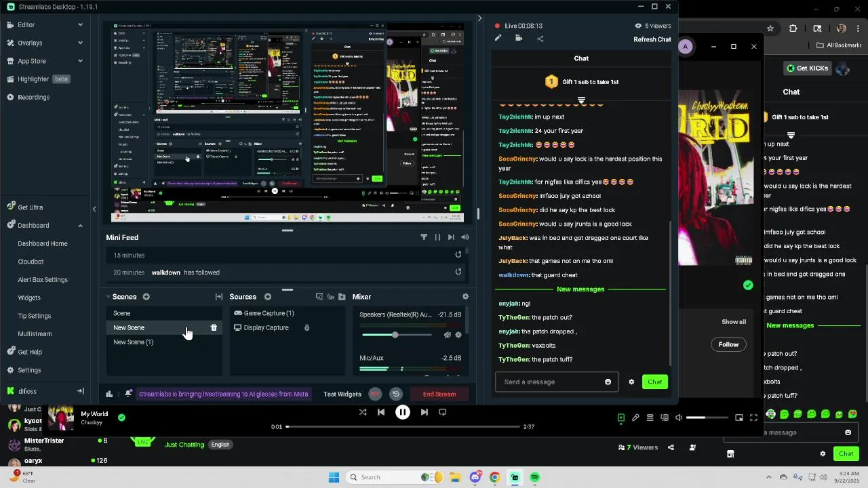
Task: Click Get Ultra in sidebar
Action: [x=30, y=207]
